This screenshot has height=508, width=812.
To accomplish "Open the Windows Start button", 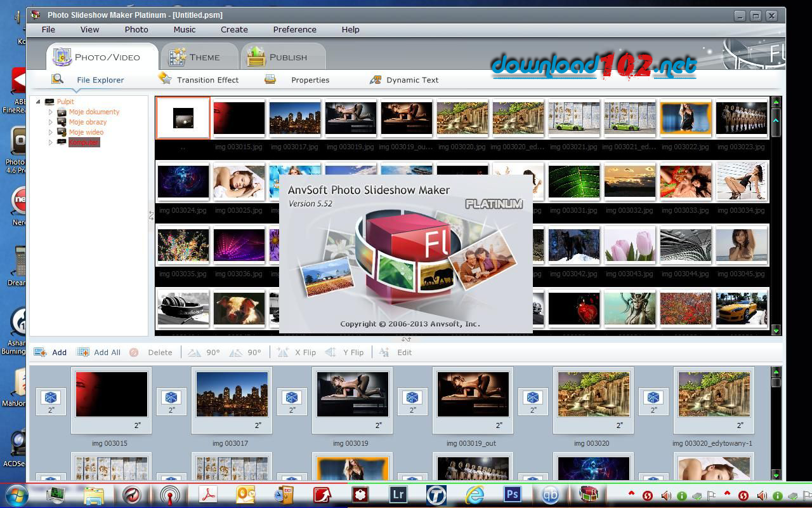I will (x=16, y=495).
